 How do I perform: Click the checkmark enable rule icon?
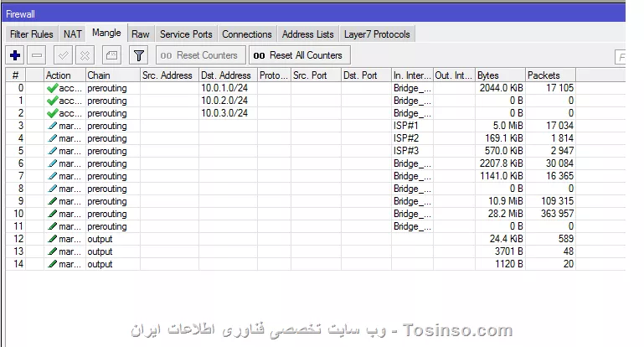pos(64,55)
